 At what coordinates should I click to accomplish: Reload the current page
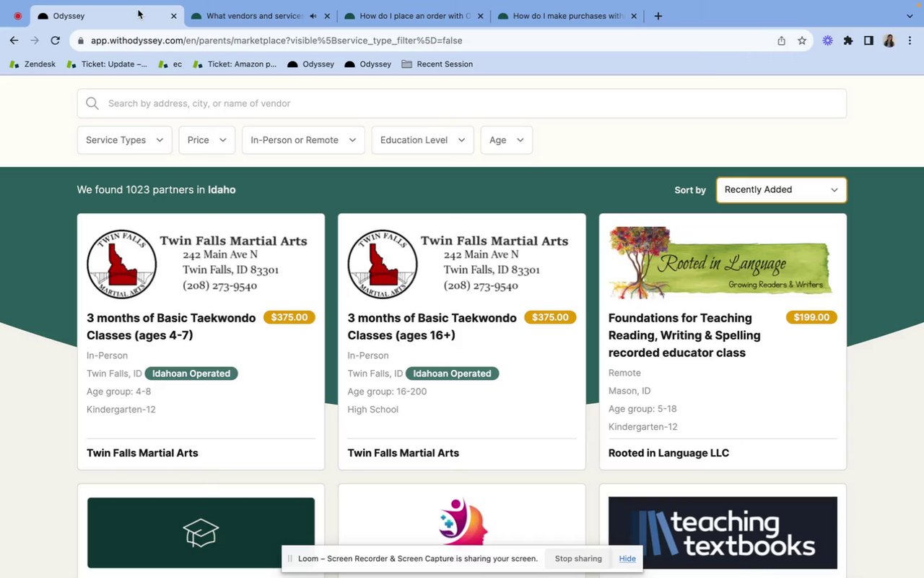[55, 40]
